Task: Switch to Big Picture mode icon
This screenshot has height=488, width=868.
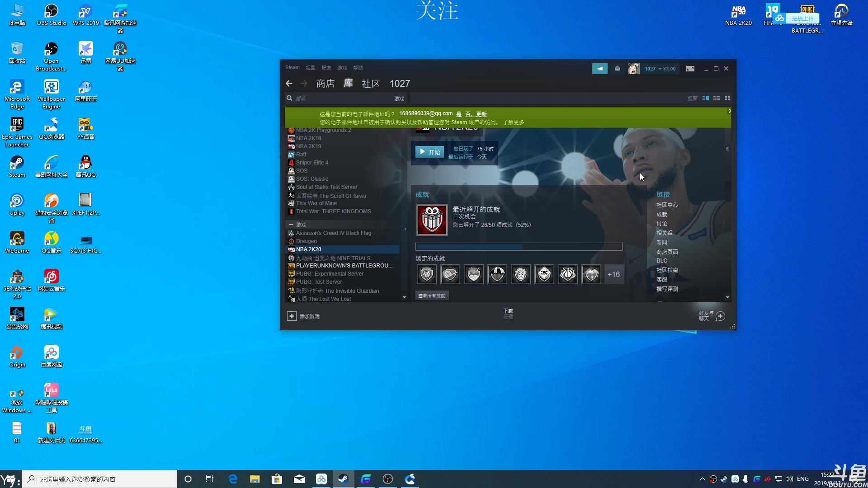Action: (690, 69)
